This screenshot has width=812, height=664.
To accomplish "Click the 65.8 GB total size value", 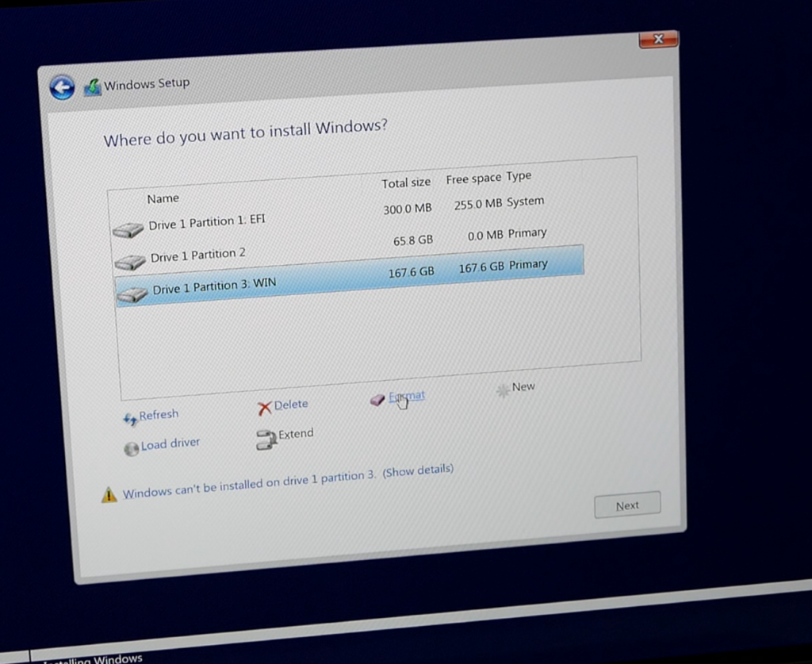I will (412, 240).
